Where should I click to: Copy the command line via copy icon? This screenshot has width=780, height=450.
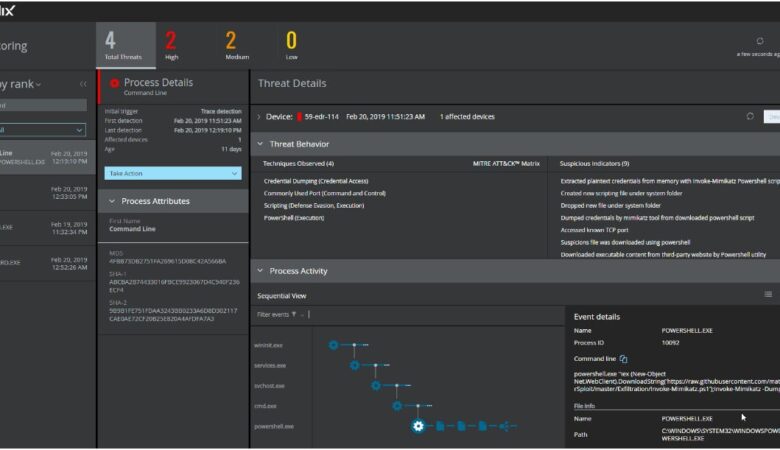(623, 358)
